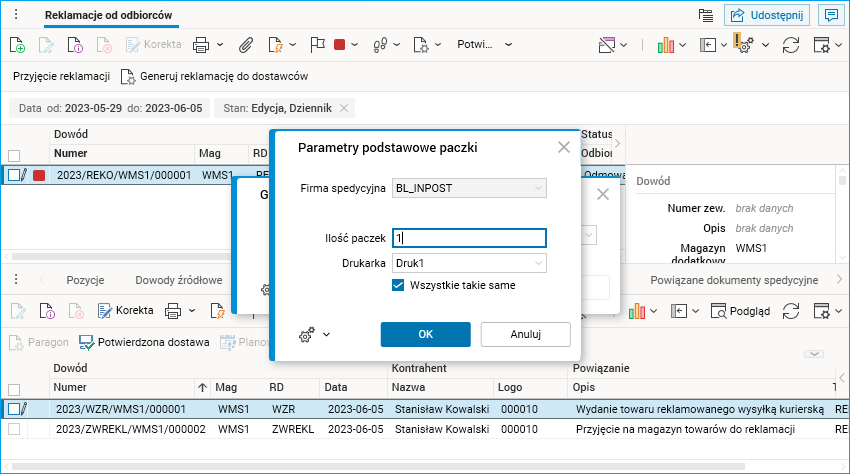
Task: Click the flag marker icon
Action: point(318,45)
